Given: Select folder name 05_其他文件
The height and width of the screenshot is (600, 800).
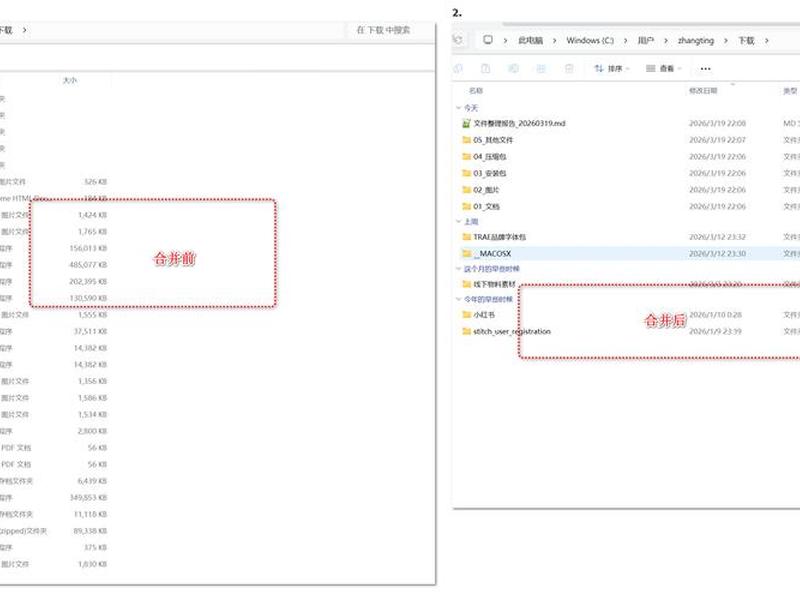Looking at the screenshot, I should coord(493,140).
